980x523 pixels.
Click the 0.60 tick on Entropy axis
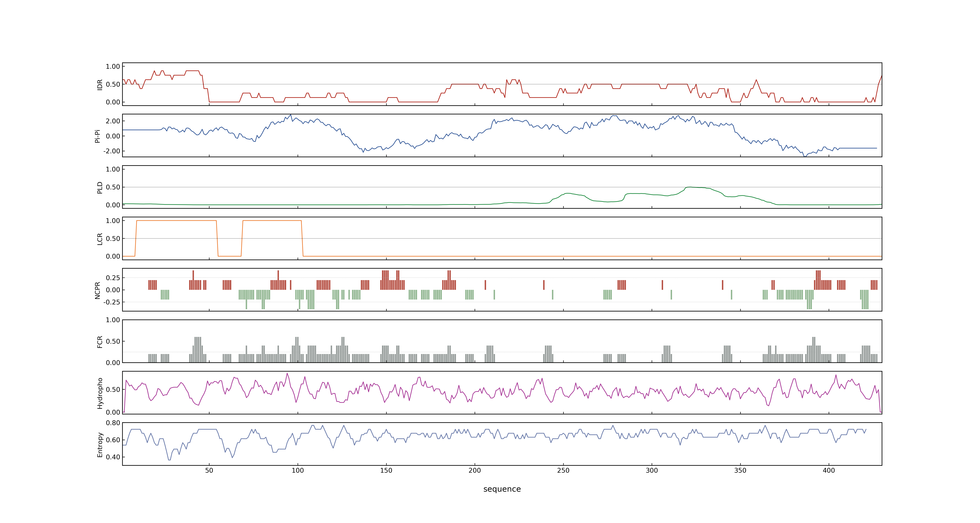(x=113, y=440)
